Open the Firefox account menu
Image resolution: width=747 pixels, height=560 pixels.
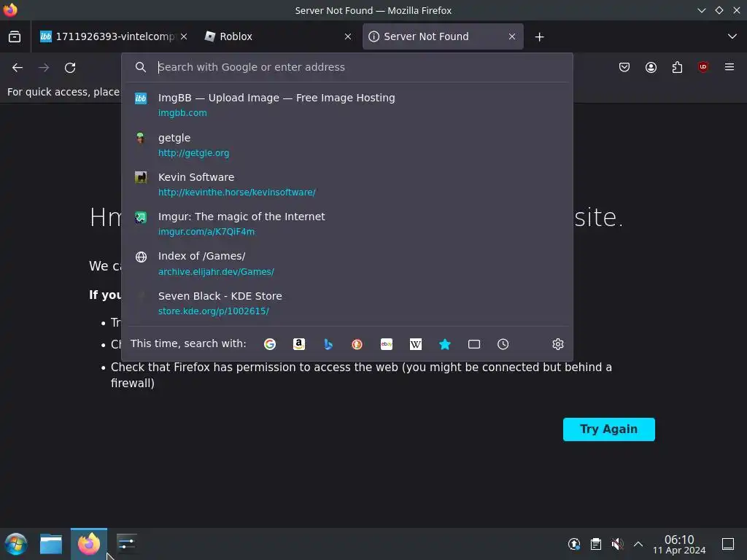(x=651, y=67)
